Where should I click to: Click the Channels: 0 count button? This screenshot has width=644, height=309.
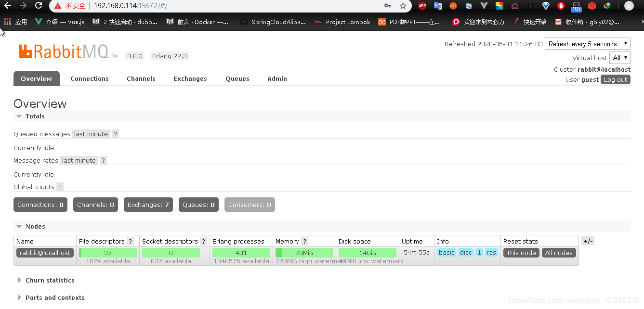click(x=95, y=205)
